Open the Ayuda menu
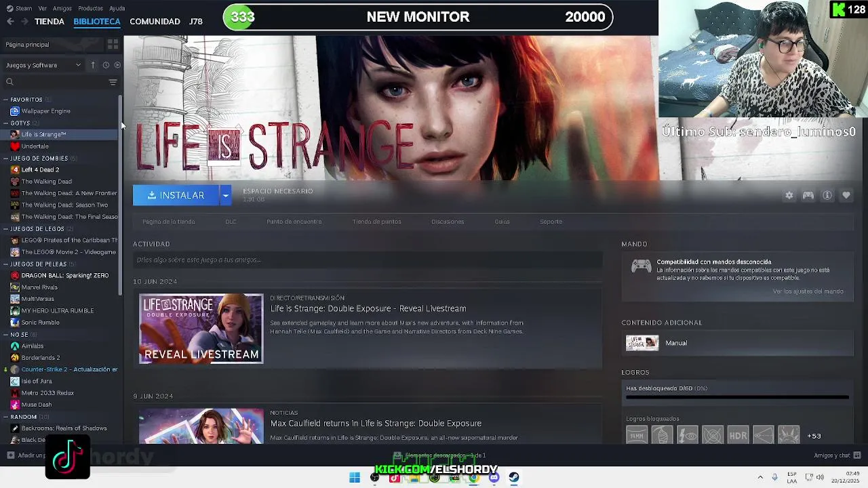Image resolution: width=868 pixels, height=488 pixels. click(x=117, y=9)
